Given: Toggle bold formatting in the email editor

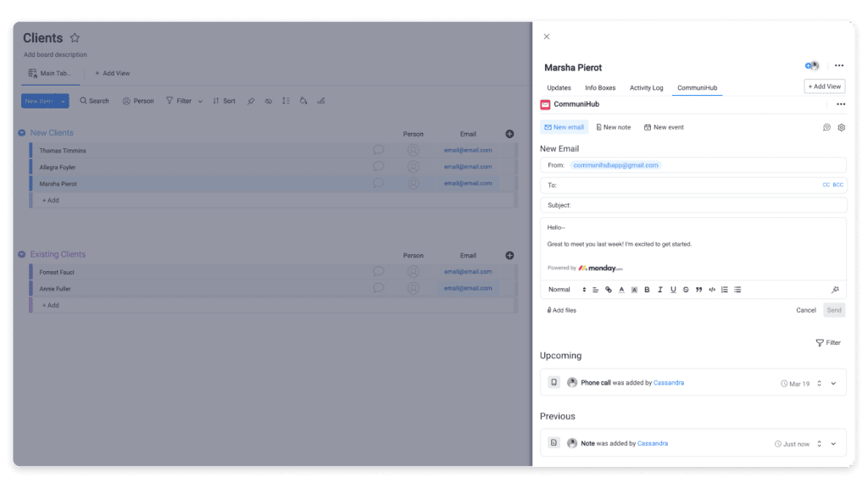Looking at the screenshot, I should (x=647, y=290).
